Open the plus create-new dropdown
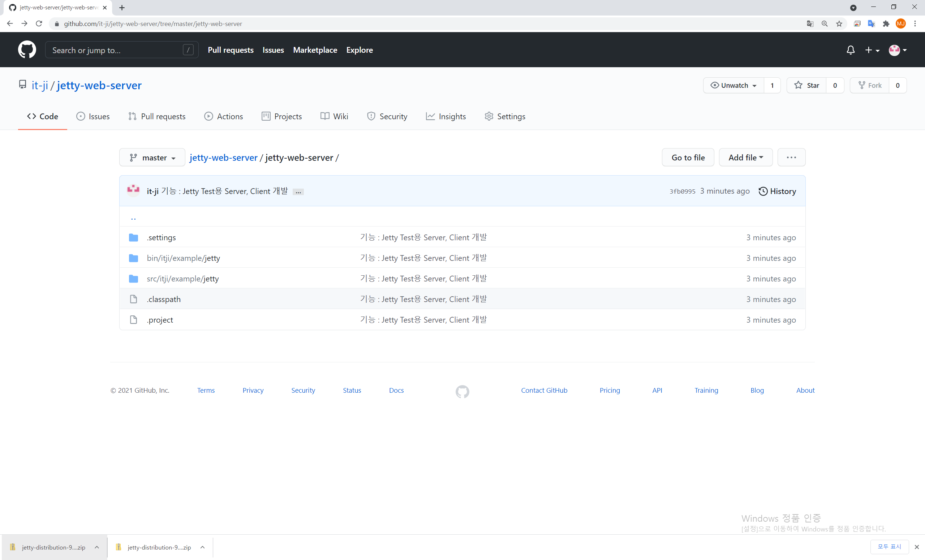925x560 pixels. pyautogui.click(x=872, y=50)
